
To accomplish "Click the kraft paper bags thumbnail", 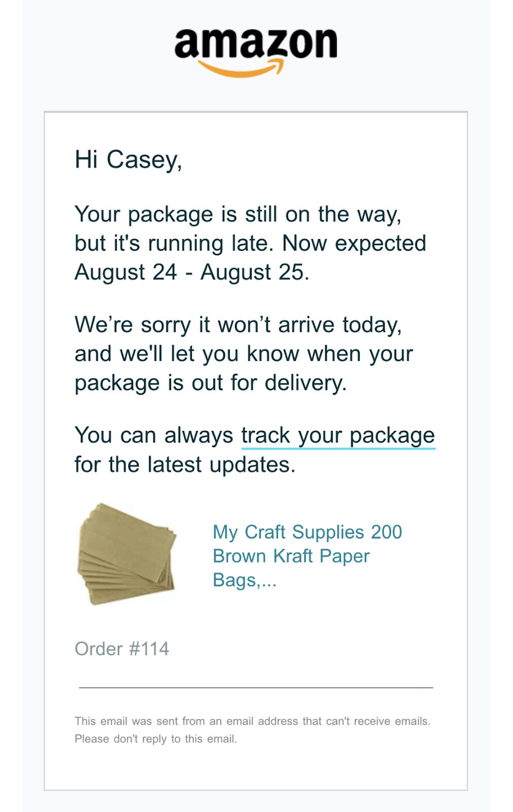I will click(x=126, y=554).
